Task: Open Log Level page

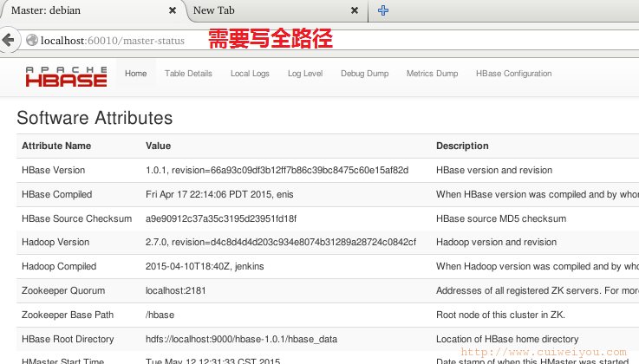Action: pyautogui.click(x=305, y=74)
